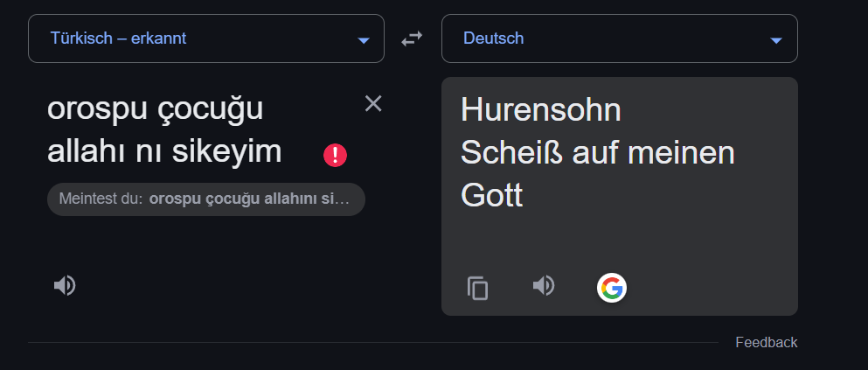The image size is (868, 370).
Task: Accept the 'Meintest du' spelling suggestion
Action: click(x=206, y=199)
